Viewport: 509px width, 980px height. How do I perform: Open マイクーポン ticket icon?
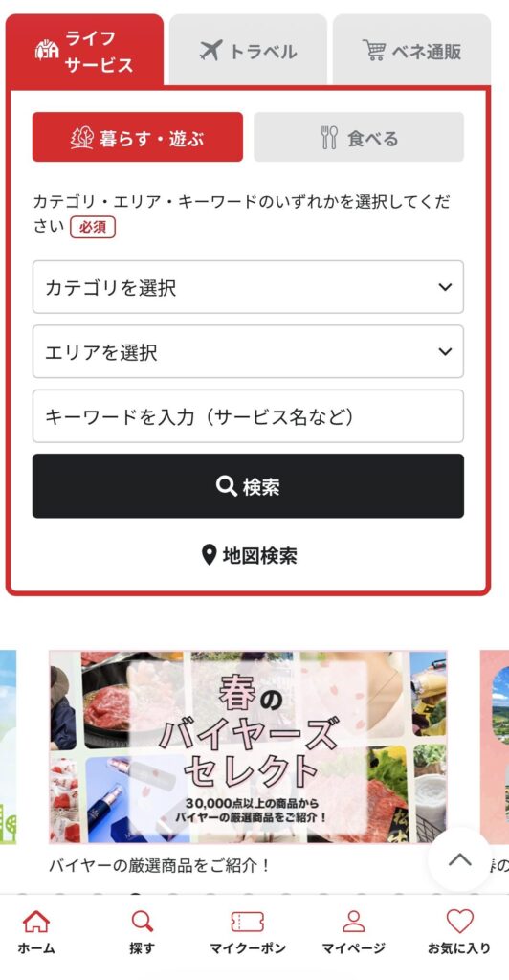point(247,922)
